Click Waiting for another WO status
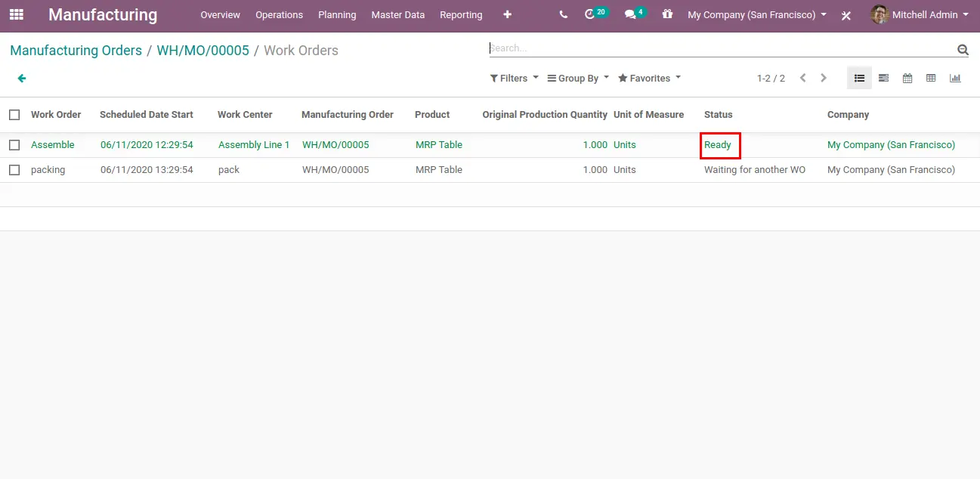This screenshot has height=479, width=980. (755, 170)
